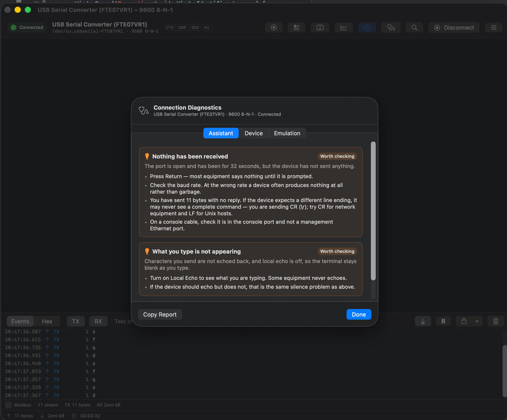Open the sliders settings toolbar icon
This screenshot has width=507, height=420.
(494, 28)
